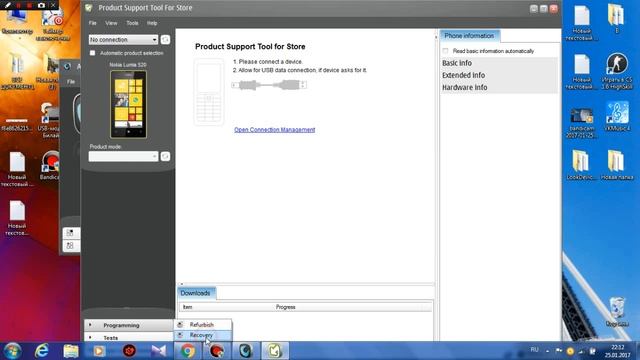Select the Downloads tab
The height and width of the screenshot is (360, 640).
tap(196, 293)
